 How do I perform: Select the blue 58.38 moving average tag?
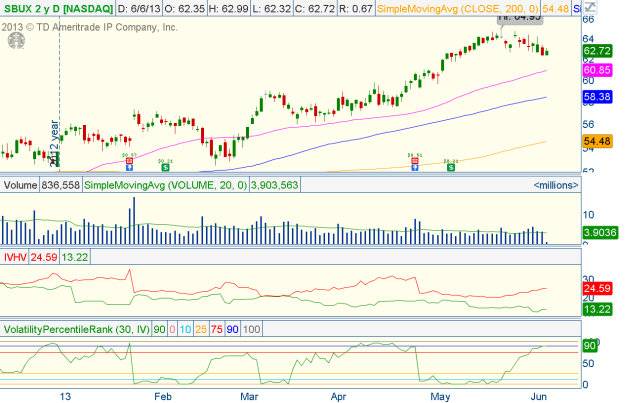(597, 97)
